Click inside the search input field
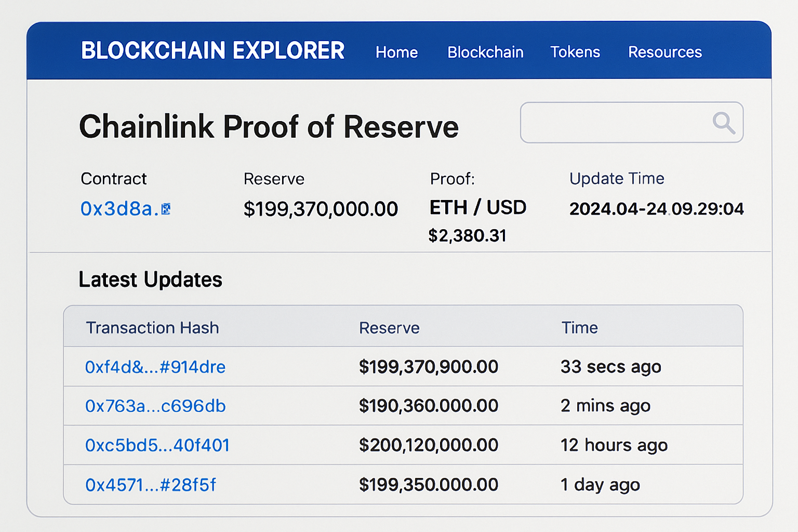Screen dimensions: 798x532 coord(613,123)
